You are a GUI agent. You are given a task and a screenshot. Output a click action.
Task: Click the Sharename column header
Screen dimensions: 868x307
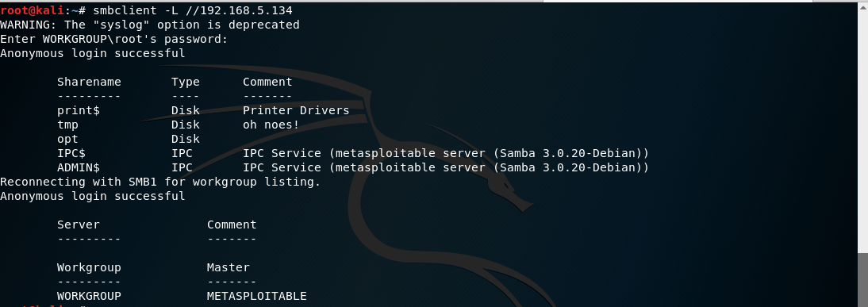[x=89, y=82]
